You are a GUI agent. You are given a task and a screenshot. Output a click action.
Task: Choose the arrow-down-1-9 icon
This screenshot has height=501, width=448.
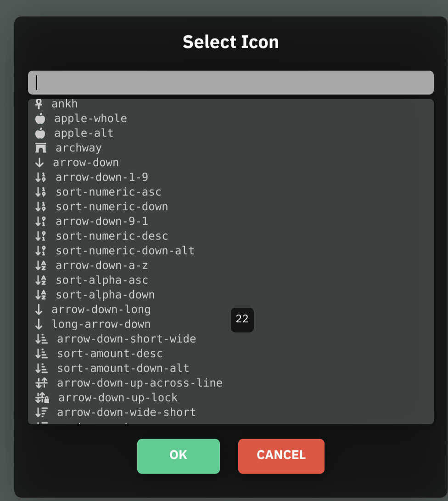[92, 177]
